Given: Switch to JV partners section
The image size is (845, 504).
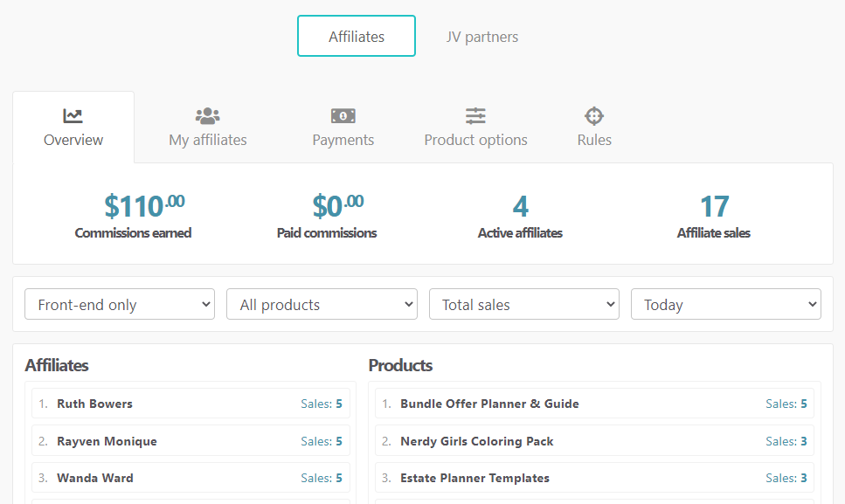Looking at the screenshot, I should click(482, 37).
